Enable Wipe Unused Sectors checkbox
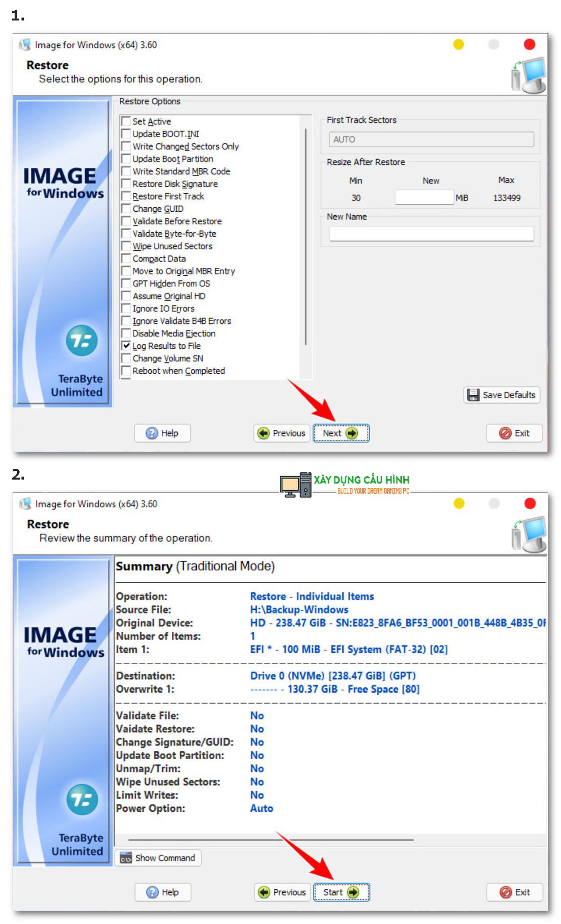Screen dimensions: 561x924 126,246
